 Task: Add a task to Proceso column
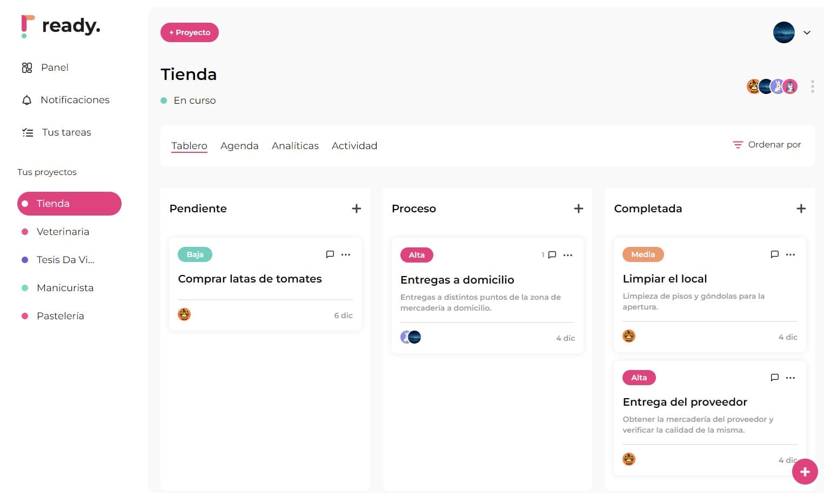tap(578, 209)
